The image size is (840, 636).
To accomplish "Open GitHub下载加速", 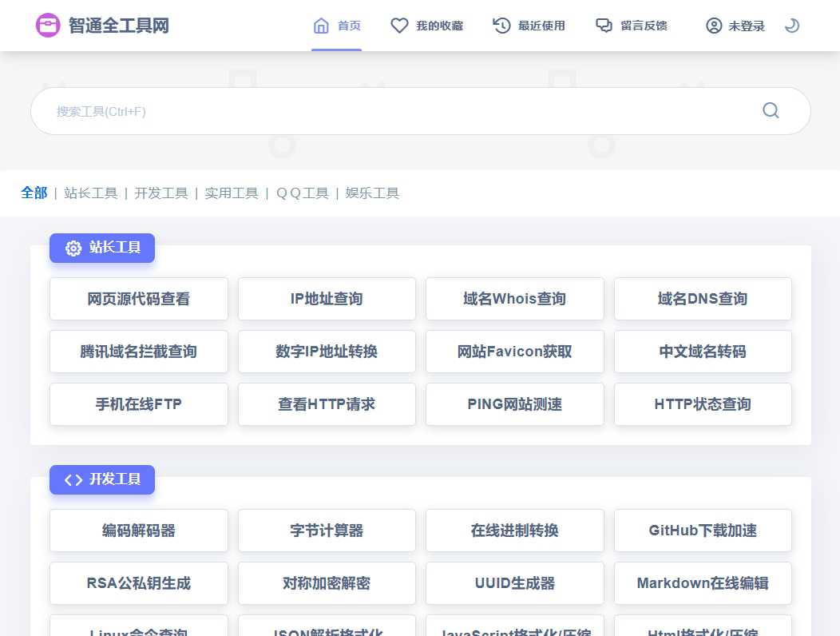I will 703,530.
